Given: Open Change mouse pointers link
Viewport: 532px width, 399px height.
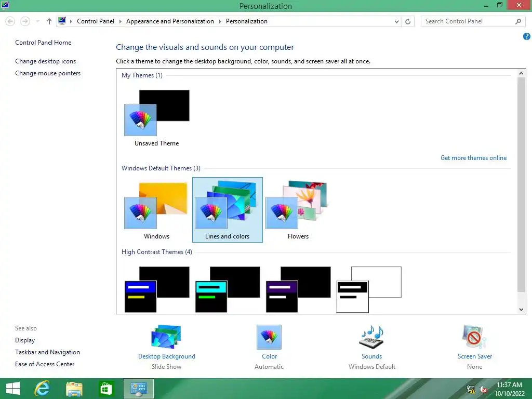Looking at the screenshot, I should point(48,73).
